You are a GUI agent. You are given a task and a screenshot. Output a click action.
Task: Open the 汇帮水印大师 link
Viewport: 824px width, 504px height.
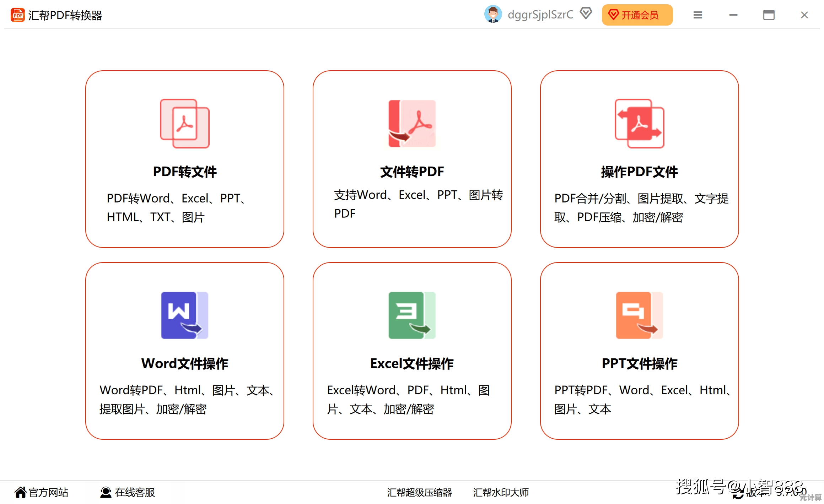(501, 492)
